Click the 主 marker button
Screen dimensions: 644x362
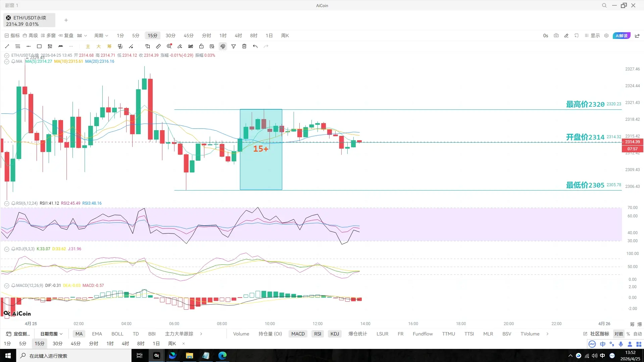tap(88, 46)
